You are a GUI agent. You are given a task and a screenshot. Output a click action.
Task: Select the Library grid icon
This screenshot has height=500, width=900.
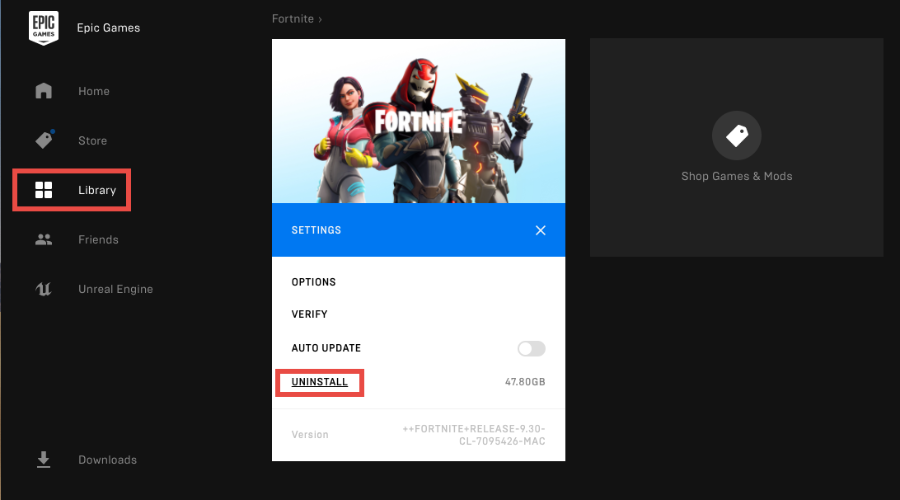[x=43, y=190]
